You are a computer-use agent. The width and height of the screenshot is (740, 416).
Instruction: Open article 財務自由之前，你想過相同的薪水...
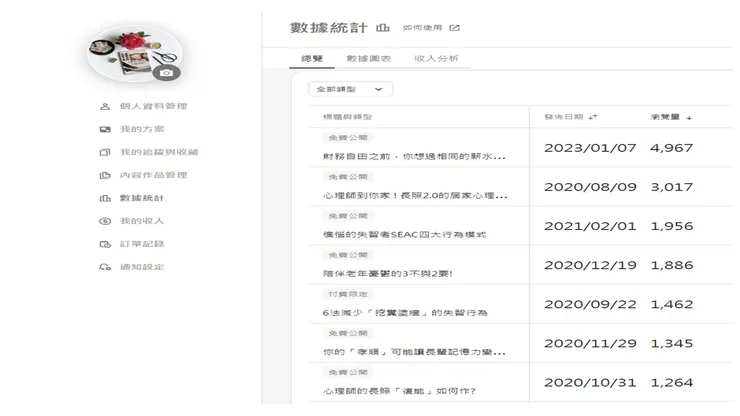pos(414,156)
